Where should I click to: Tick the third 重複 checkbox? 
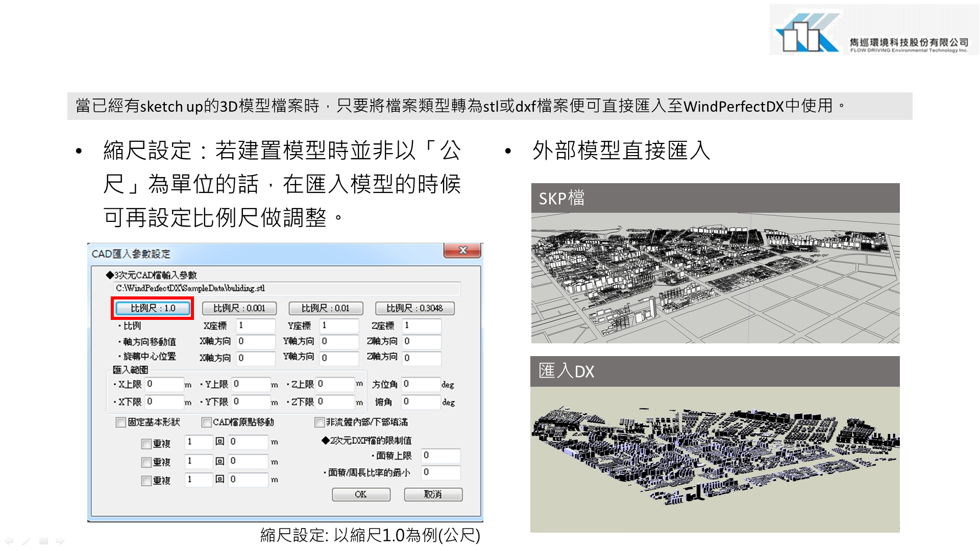(x=146, y=481)
